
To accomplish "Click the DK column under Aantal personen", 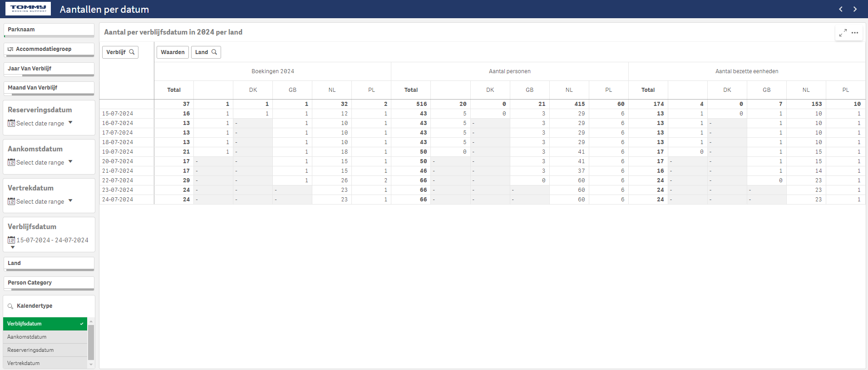I will click(490, 90).
